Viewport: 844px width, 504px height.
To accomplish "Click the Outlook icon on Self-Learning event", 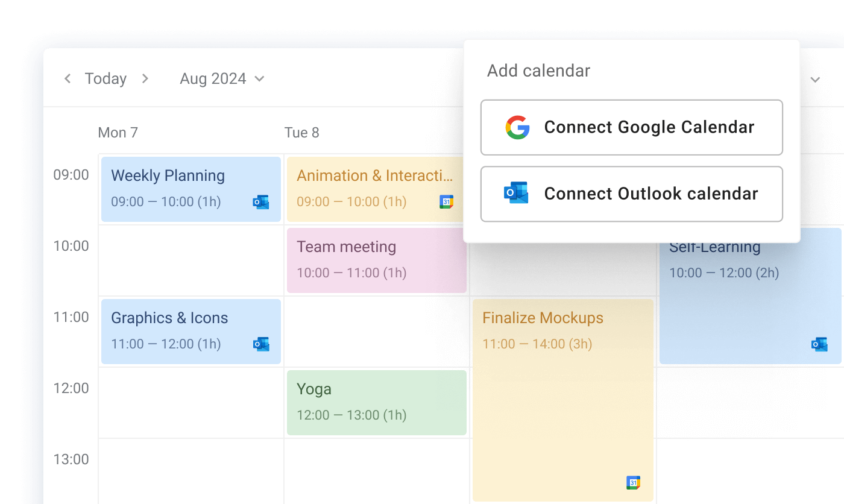I will coord(819,344).
